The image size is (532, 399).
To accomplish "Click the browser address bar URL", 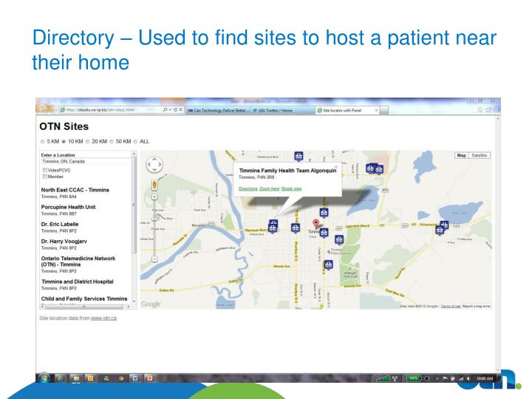I will click(100, 110).
